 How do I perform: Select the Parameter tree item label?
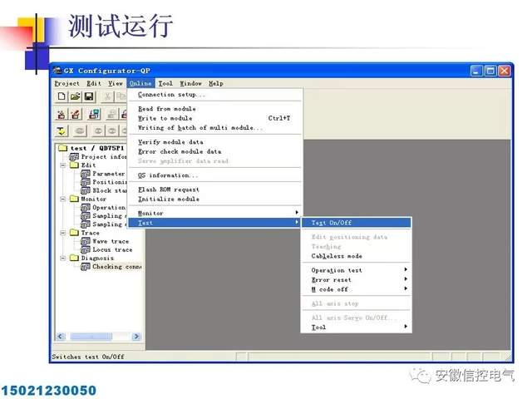[109, 174]
